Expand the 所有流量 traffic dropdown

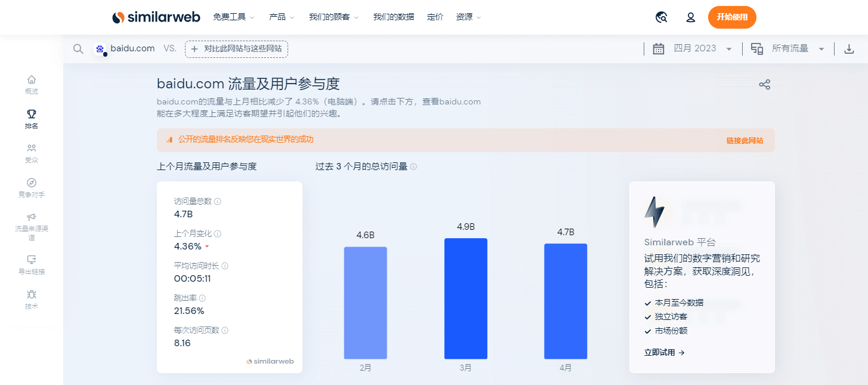796,49
